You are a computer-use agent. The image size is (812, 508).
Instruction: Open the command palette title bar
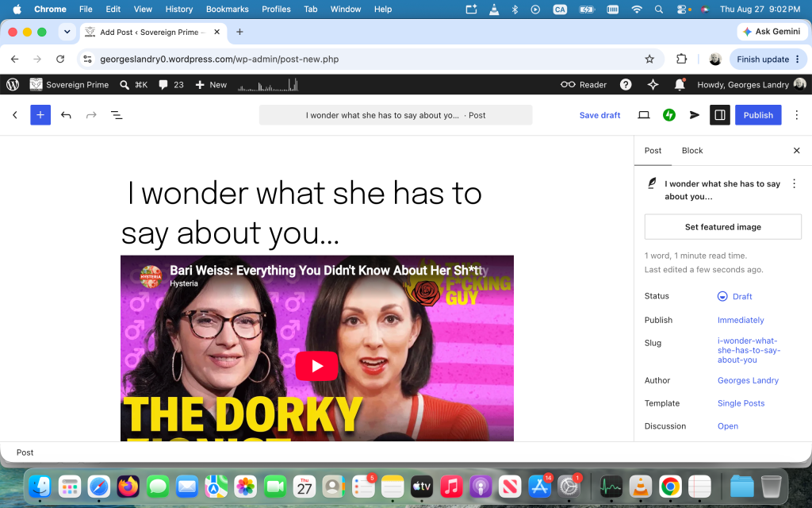pyautogui.click(x=396, y=115)
